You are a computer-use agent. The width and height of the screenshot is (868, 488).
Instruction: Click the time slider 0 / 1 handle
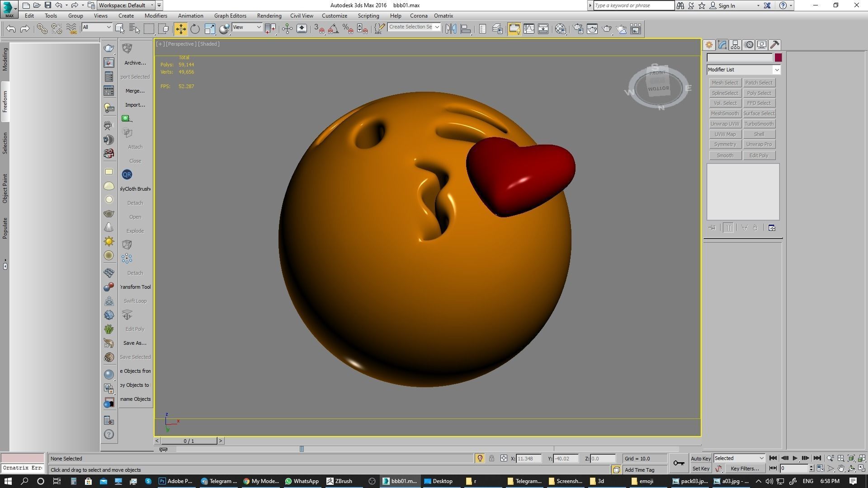click(189, 441)
